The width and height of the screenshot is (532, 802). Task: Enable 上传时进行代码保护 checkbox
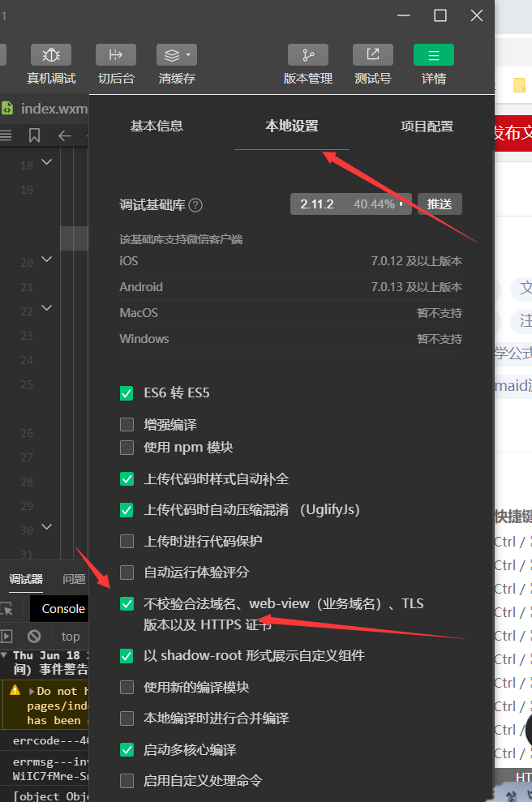[127, 541]
